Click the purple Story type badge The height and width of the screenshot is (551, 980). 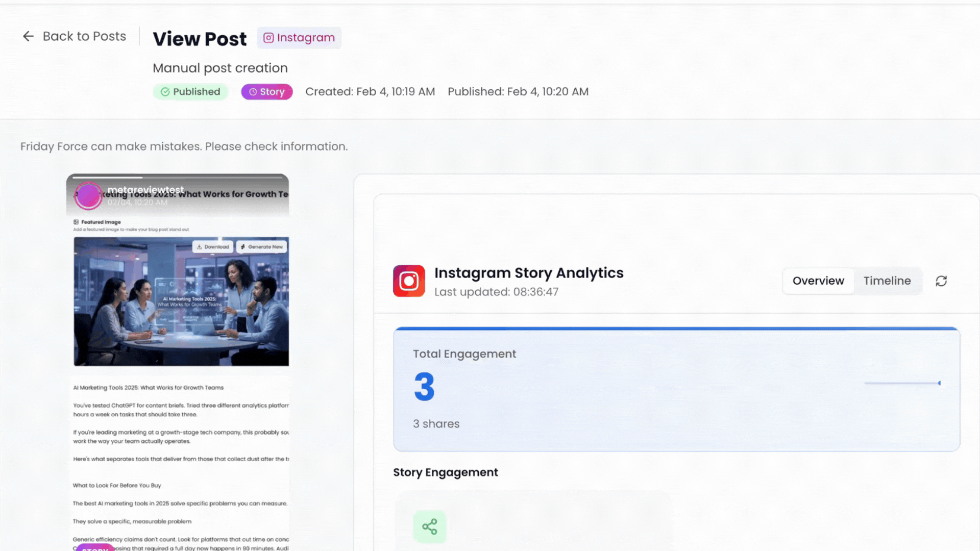(x=266, y=92)
